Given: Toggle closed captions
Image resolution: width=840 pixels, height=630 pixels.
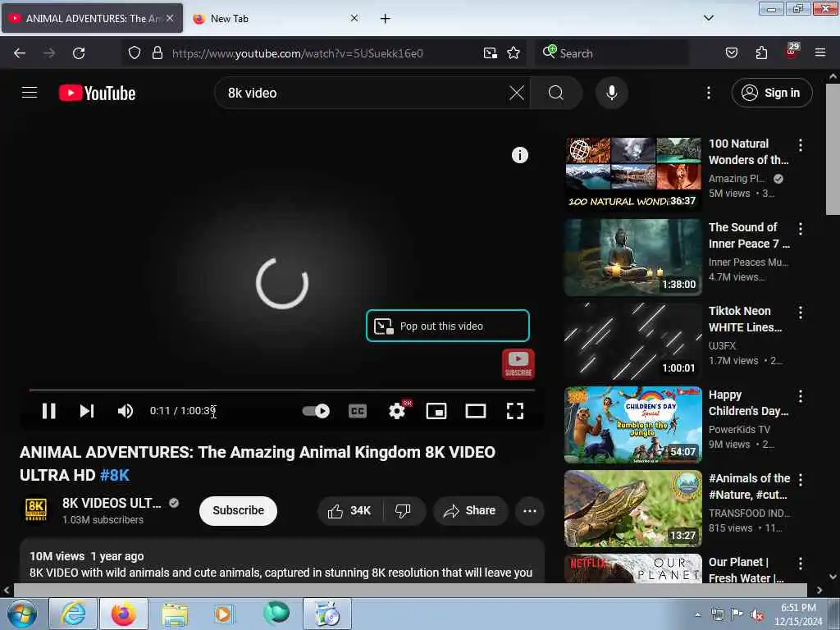Looking at the screenshot, I should [358, 411].
